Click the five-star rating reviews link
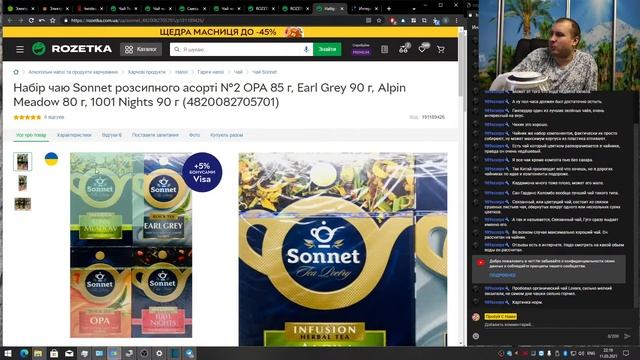Screen dimensions: 640x360 (x=39, y=117)
